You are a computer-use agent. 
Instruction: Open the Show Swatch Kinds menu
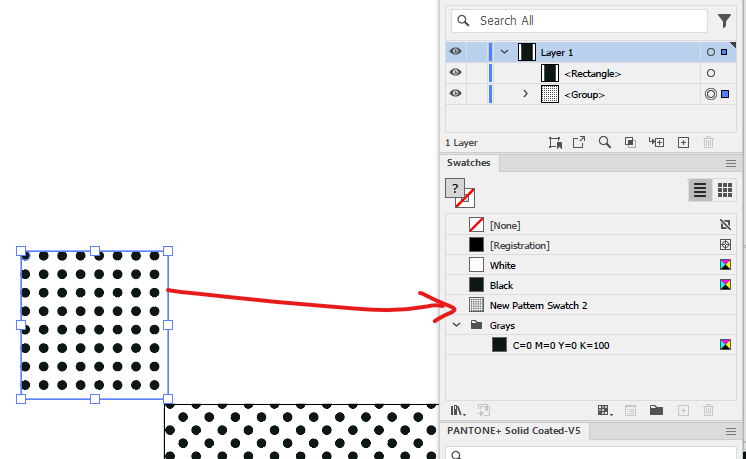tap(605, 410)
